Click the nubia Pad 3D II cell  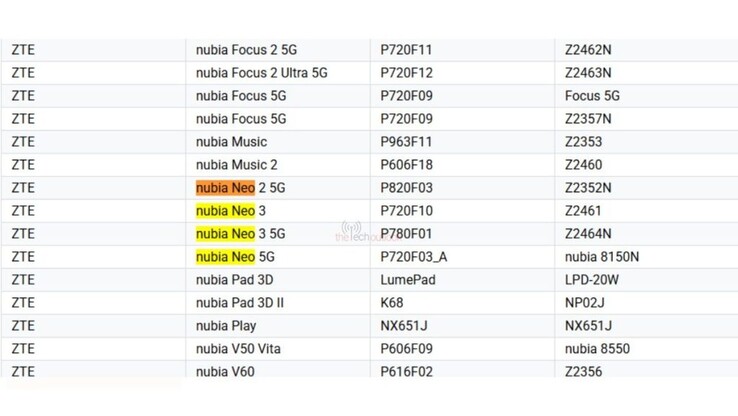(x=241, y=303)
